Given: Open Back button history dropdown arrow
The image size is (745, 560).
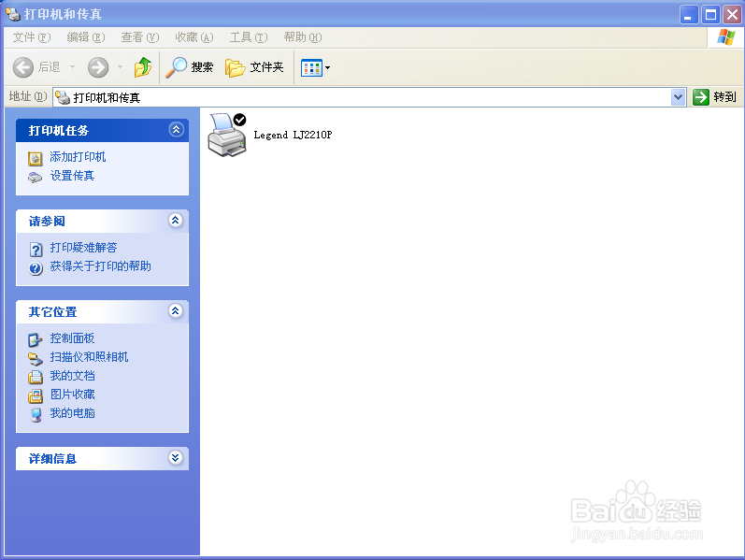Looking at the screenshot, I should (x=72, y=67).
